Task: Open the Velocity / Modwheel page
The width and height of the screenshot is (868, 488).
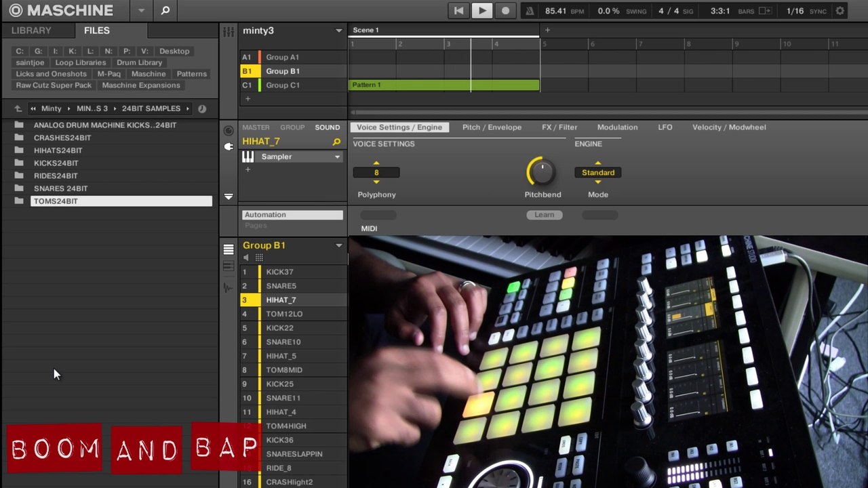Action: point(729,127)
